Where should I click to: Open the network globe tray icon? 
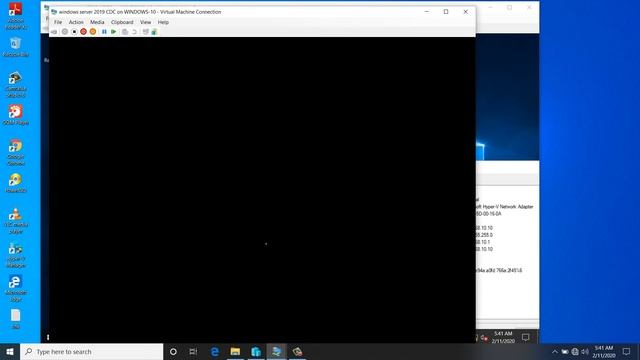point(575,351)
